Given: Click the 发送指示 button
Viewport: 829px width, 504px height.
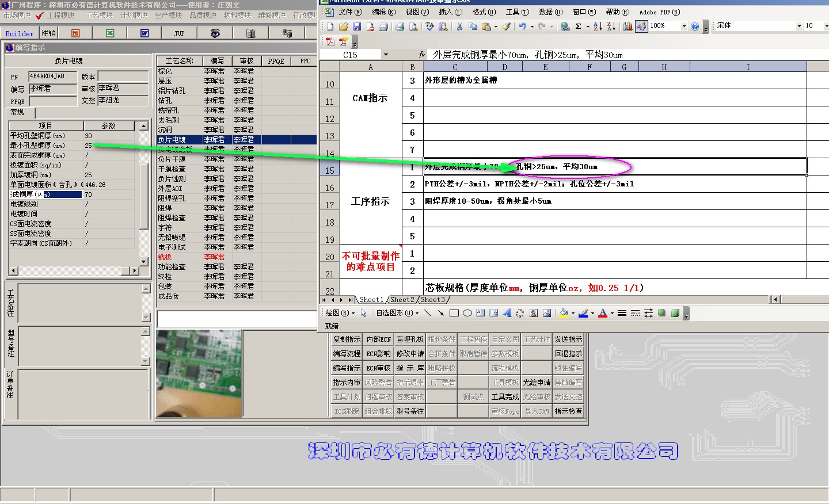Looking at the screenshot, I should [568, 339].
